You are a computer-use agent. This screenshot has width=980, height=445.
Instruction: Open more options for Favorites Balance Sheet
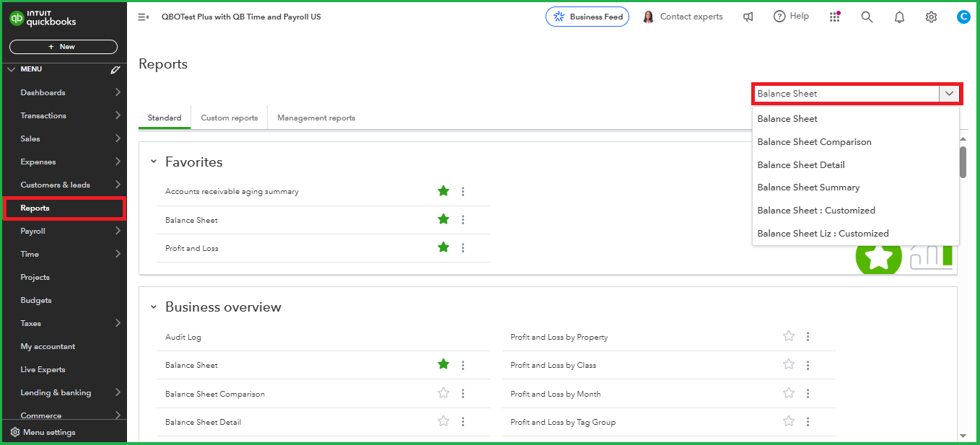(463, 220)
